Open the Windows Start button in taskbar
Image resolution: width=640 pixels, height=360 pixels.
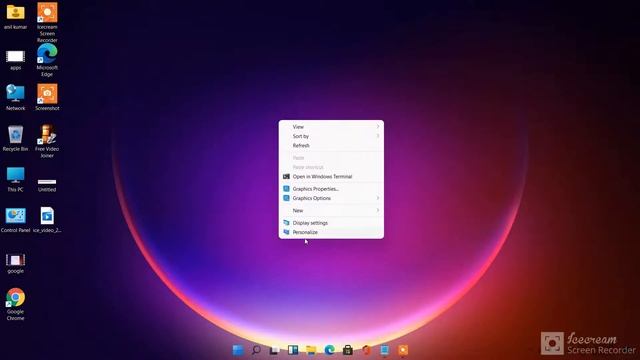[x=238, y=350]
